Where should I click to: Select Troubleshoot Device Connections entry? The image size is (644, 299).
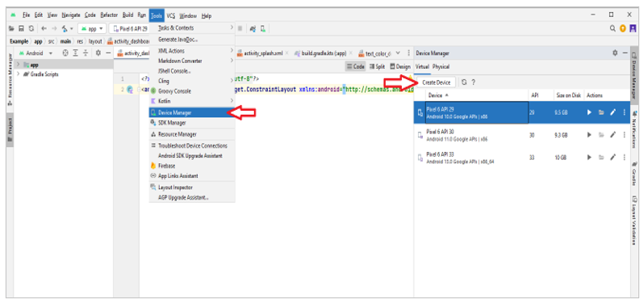tap(192, 145)
